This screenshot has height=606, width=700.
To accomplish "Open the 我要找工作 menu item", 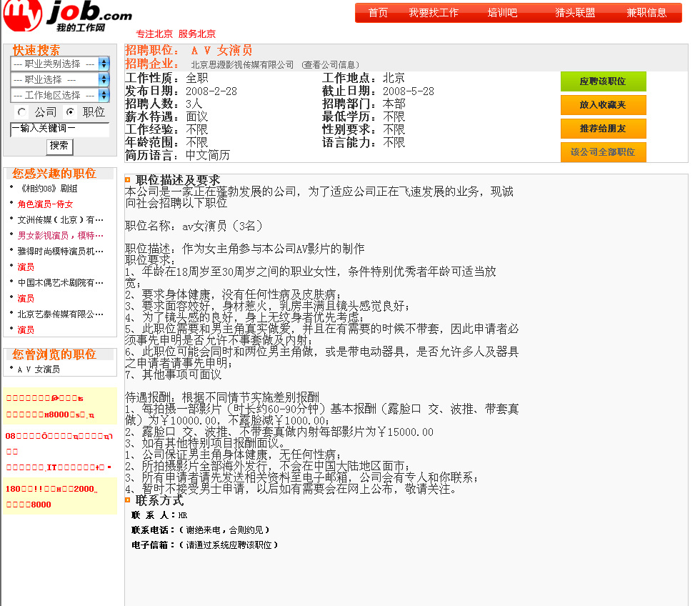I will [x=434, y=13].
